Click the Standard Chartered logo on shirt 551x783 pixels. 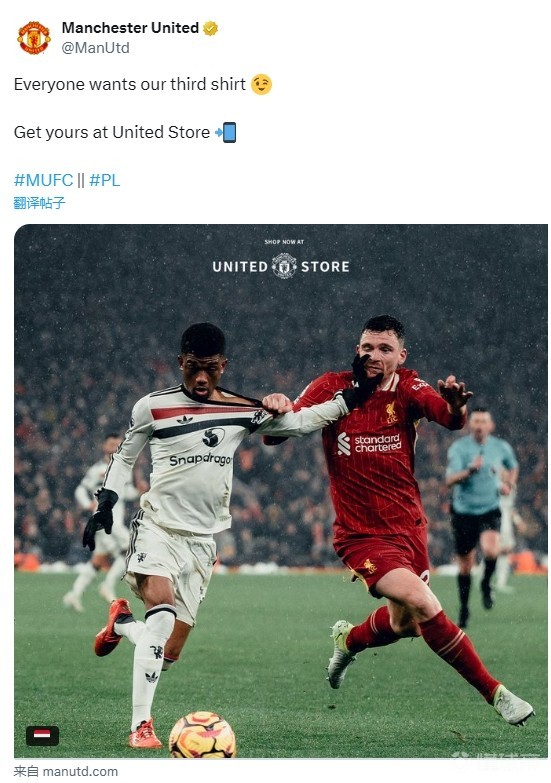point(370,443)
